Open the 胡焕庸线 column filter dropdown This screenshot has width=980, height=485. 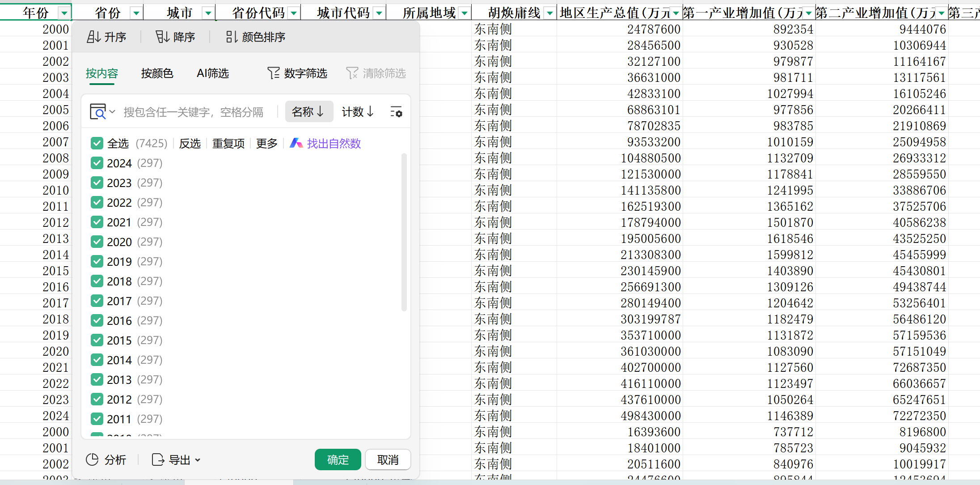point(550,13)
